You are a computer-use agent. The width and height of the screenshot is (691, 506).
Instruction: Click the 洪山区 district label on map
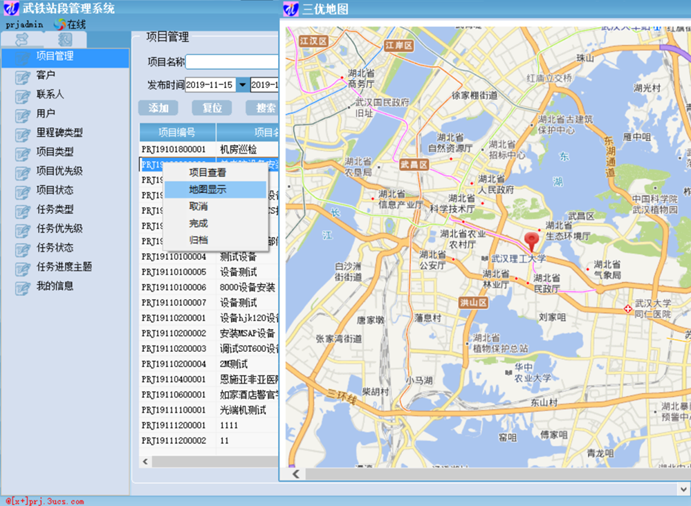(x=474, y=302)
